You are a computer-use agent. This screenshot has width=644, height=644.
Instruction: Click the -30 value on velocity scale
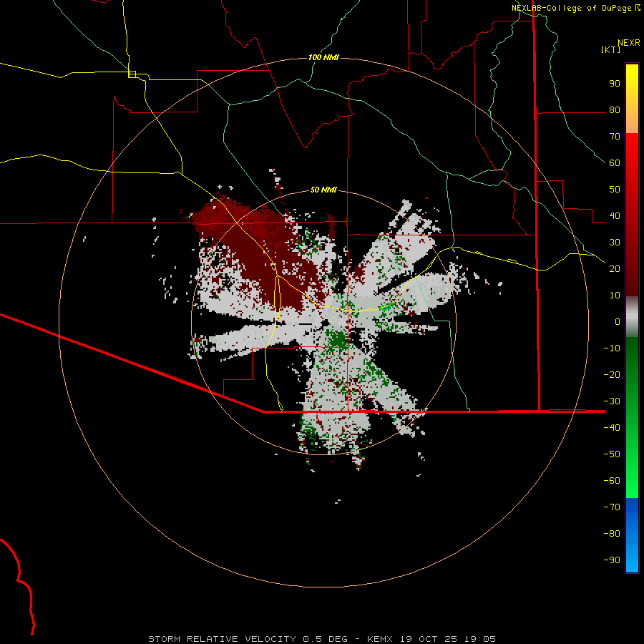tap(612, 401)
